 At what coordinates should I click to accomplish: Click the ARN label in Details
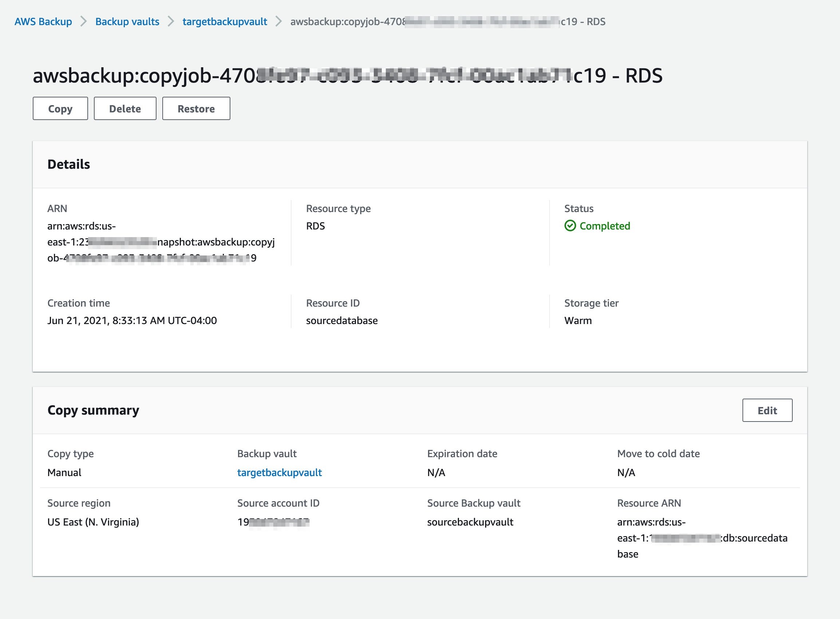click(x=57, y=209)
